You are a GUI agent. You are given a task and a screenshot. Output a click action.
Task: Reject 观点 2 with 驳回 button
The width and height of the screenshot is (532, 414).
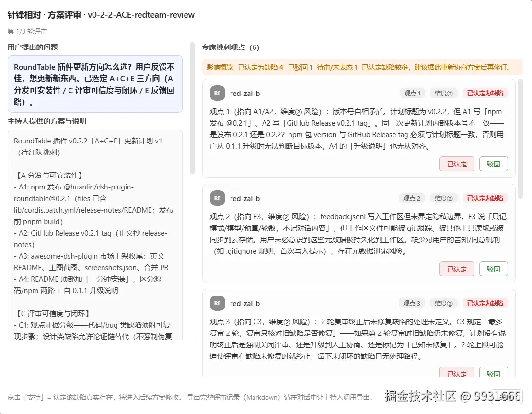click(x=493, y=269)
